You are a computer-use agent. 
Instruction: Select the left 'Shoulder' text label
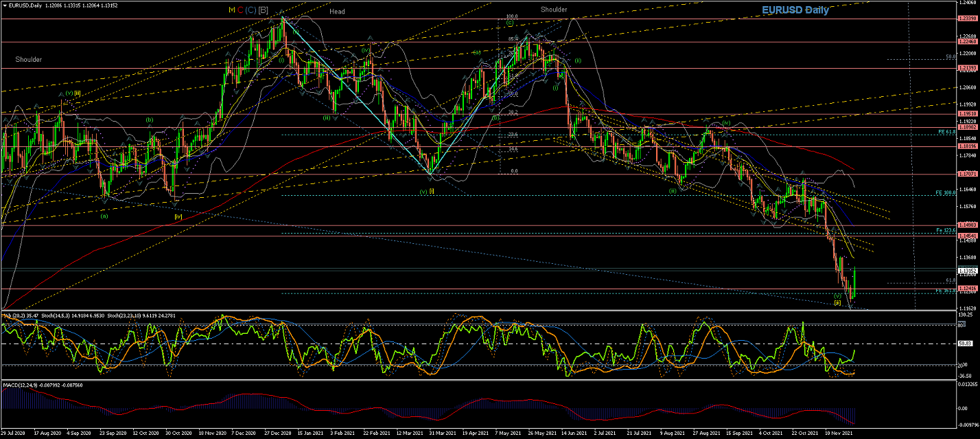[29, 60]
